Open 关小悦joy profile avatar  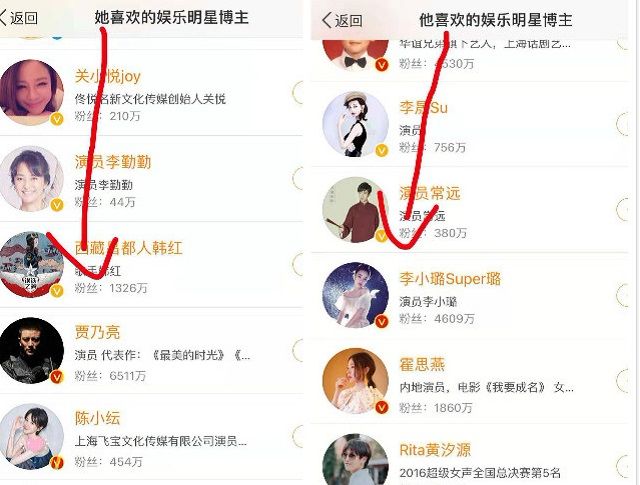(31, 93)
